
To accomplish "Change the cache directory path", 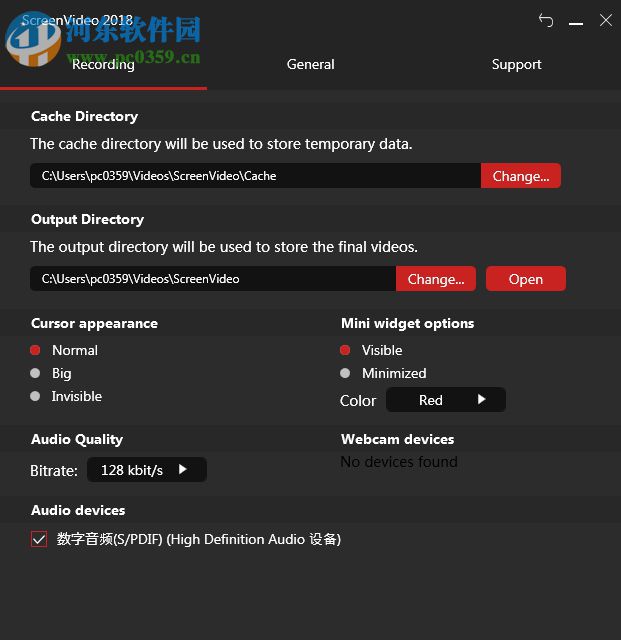I will [x=521, y=176].
